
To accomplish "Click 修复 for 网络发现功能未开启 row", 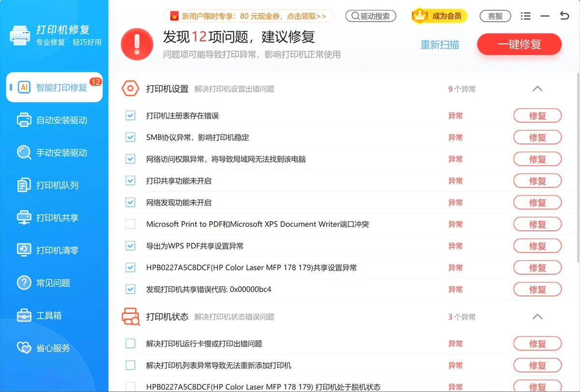I will 537,202.
